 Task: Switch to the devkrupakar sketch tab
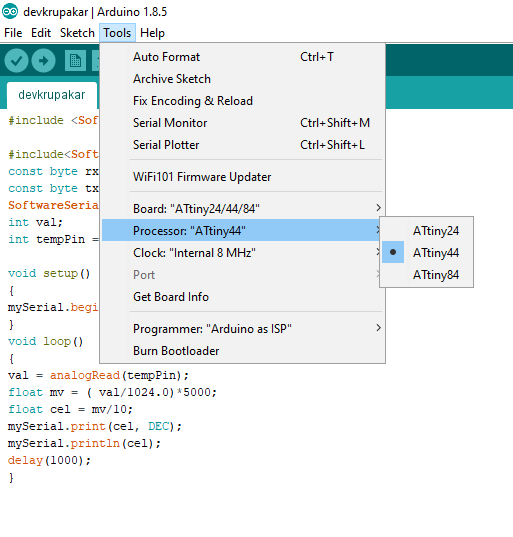52,95
